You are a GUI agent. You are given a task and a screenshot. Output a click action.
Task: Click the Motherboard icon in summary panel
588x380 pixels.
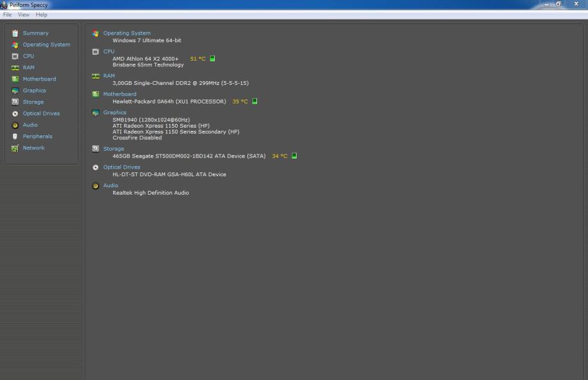96,94
